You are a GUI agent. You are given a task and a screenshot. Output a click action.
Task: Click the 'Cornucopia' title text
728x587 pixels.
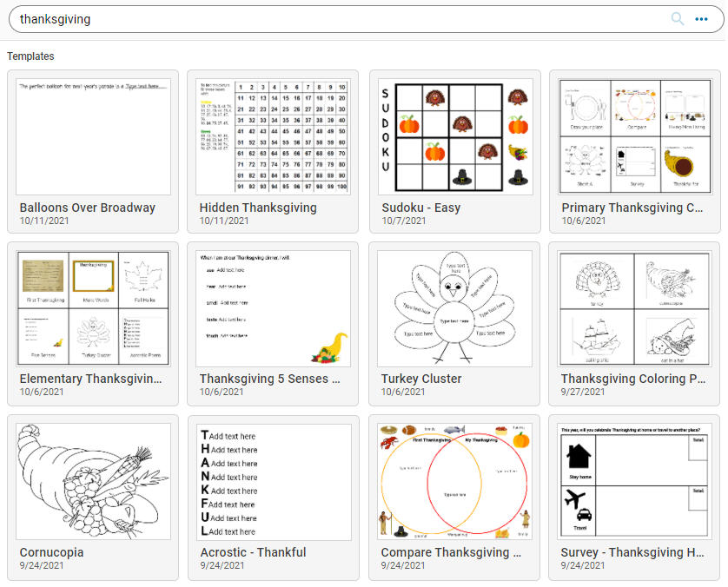(x=51, y=552)
